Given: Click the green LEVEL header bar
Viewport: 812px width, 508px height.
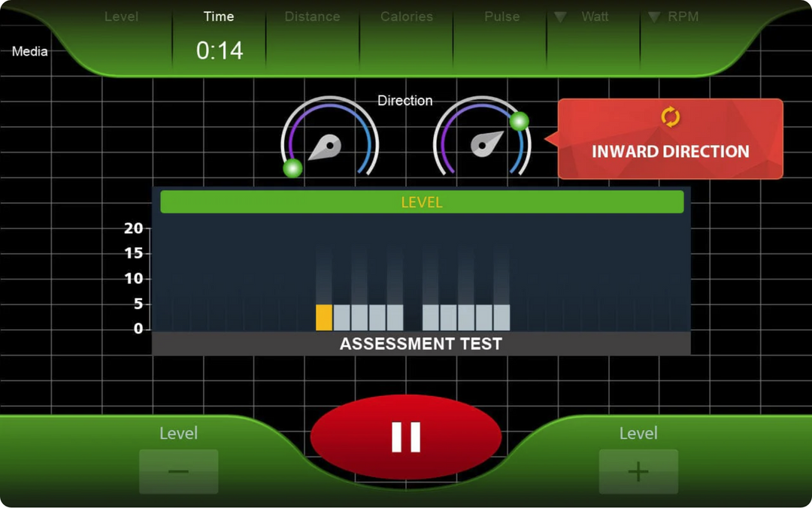Looking at the screenshot, I should (422, 202).
